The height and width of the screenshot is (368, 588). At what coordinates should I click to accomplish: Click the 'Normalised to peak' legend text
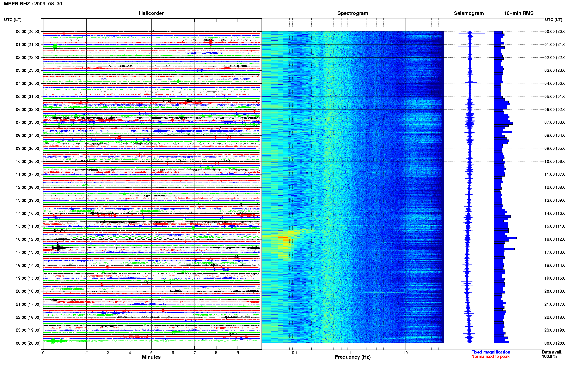(x=490, y=356)
